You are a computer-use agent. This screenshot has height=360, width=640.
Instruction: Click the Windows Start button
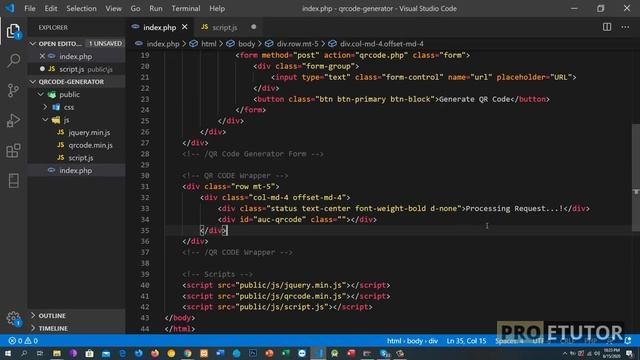(7, 353)
